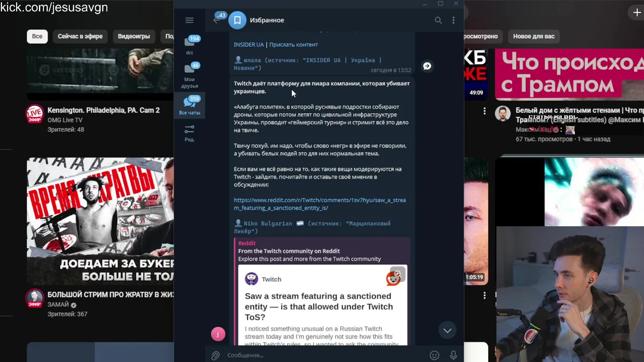Select the Все чаты folder
The image size is (644, 362).
pos(190,106)
